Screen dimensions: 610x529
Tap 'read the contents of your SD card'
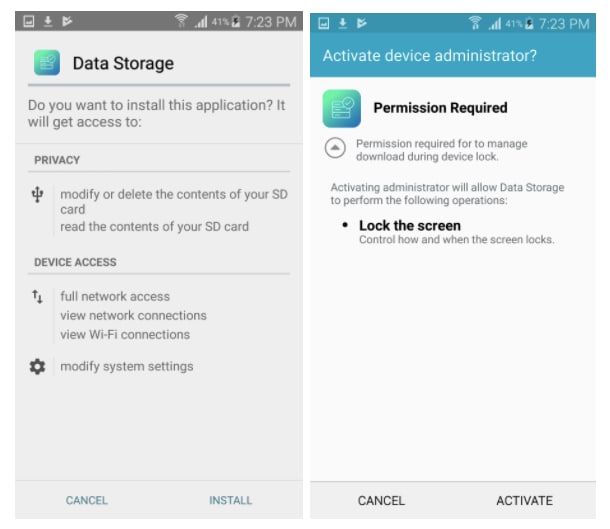[x=154, y=227]
